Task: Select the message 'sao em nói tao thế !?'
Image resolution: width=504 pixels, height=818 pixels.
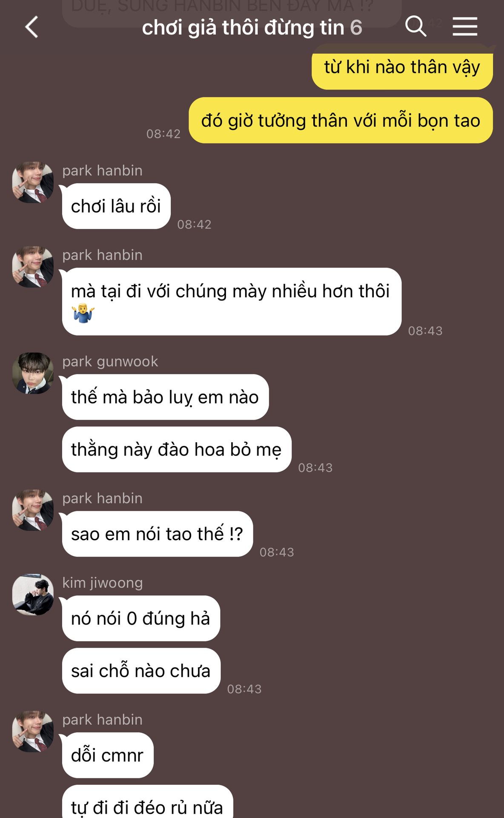Action: (x=157, y=534)
